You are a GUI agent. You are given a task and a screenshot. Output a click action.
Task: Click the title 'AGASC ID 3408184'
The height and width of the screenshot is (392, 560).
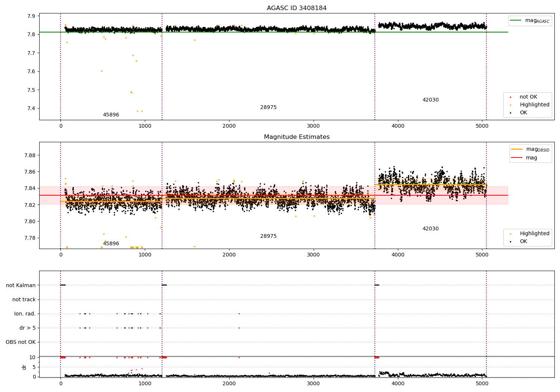pos(296,8)
